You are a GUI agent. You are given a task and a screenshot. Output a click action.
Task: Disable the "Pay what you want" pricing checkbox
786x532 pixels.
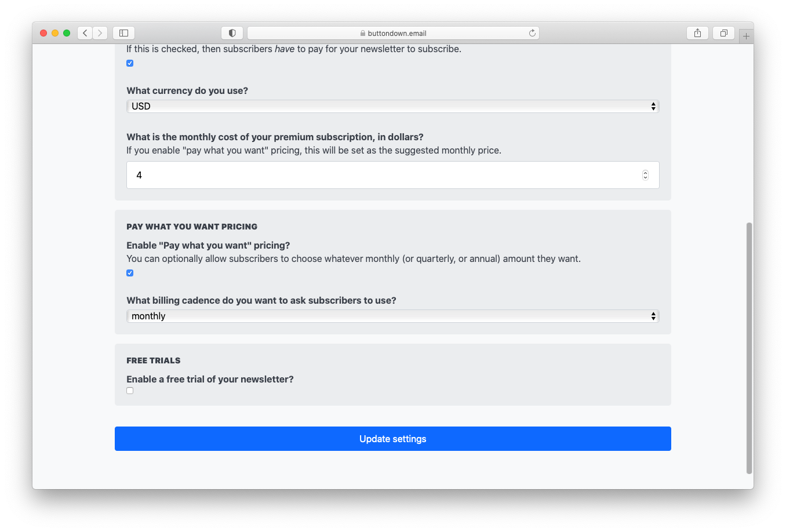click(x=130, y=273)
